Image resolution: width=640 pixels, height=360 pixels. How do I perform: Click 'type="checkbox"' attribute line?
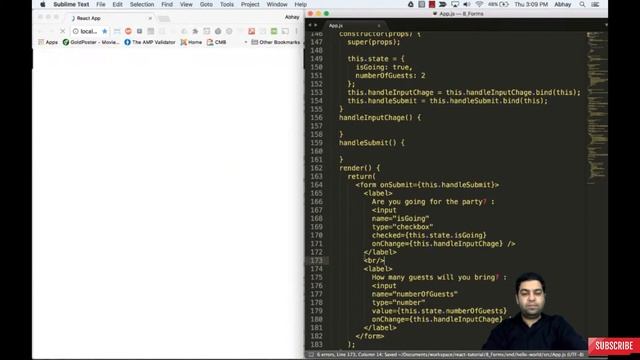402,227
